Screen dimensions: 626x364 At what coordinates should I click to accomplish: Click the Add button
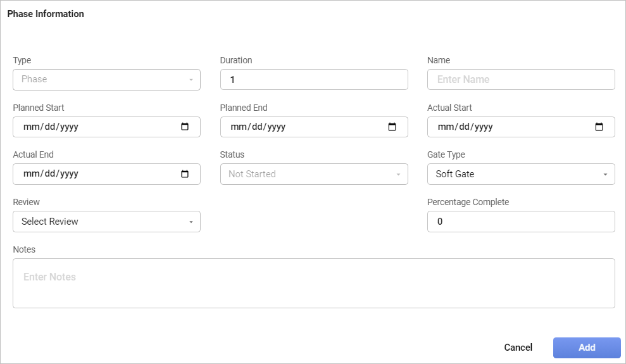click(586, 348)
